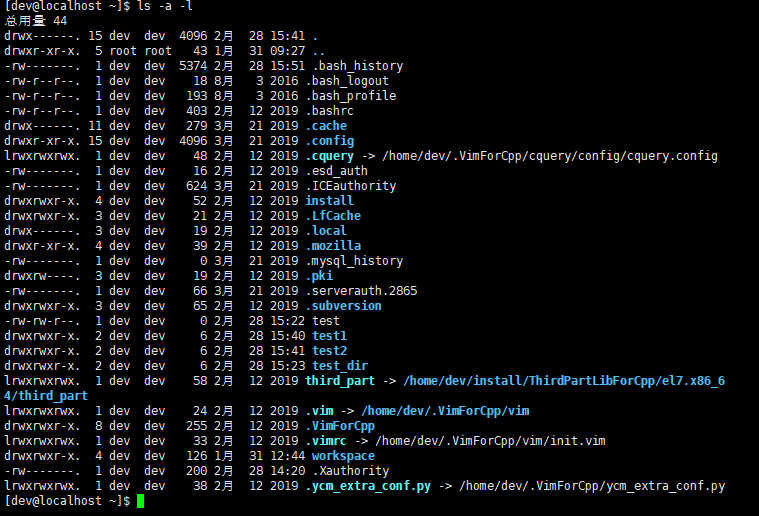Click the 'init.vim' link target path

coord(490,441)
